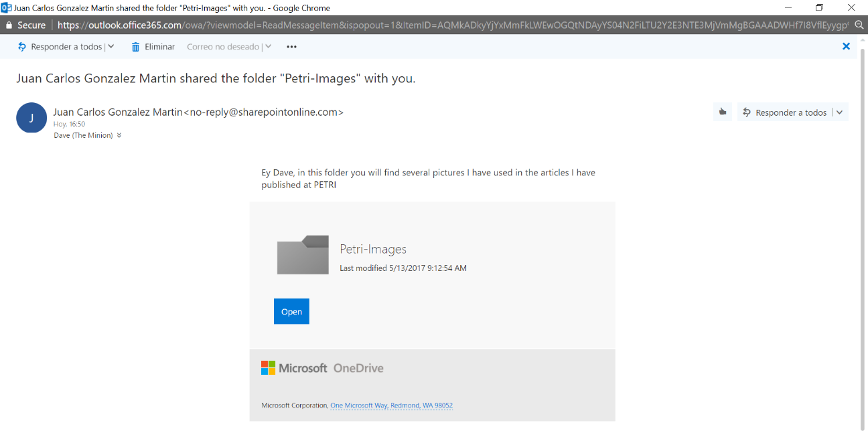Viewport: 868px width, 433px height.
Task: Select the Eliminar command
Action: click(161, 46)
